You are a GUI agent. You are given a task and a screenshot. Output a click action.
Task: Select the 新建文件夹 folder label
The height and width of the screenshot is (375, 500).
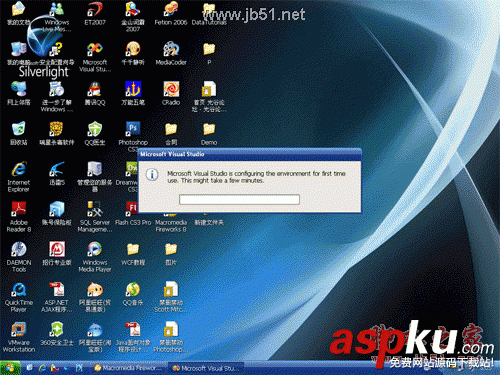point(209,222)
